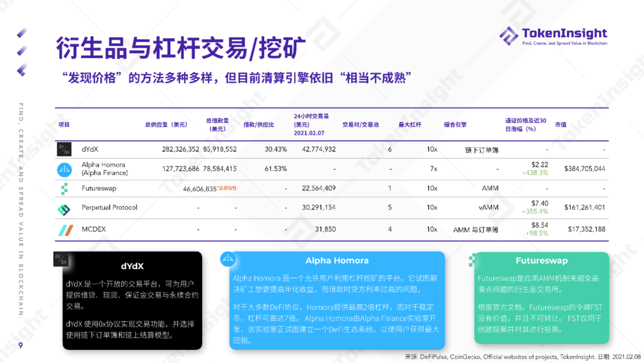
Task: Click the $2.22 token price
Action: tap(540, 164)
